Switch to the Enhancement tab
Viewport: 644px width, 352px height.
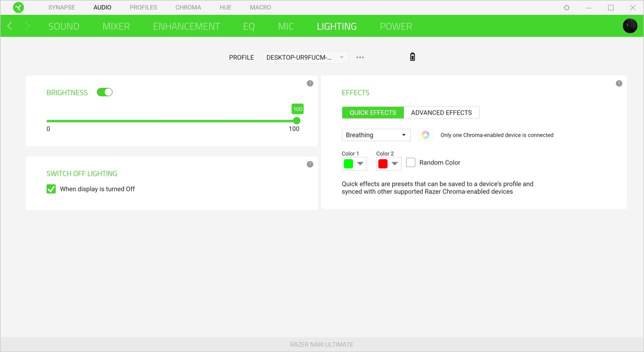click(x=186, y=27)
